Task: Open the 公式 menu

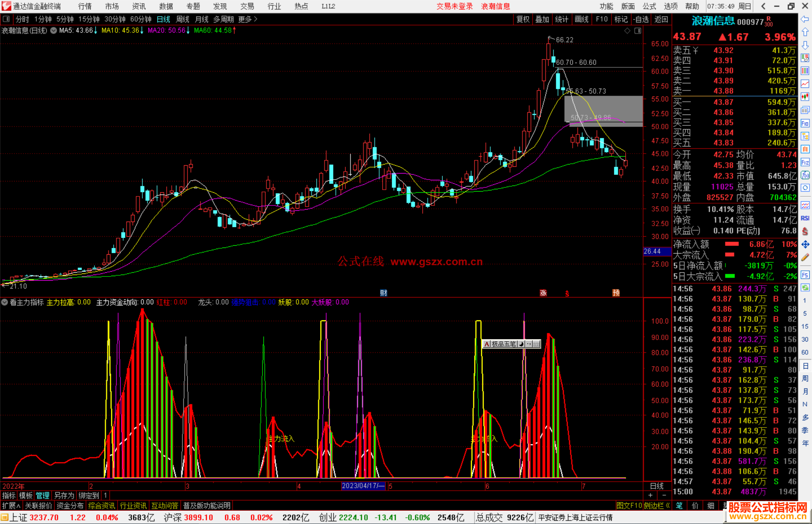Action: pyautogui.click(x=649, y=6)
